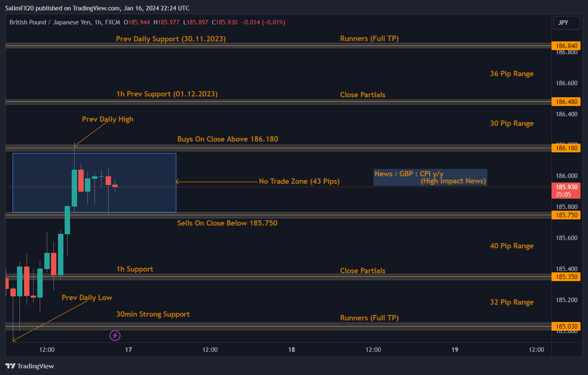Select the 186.180 price level tag
The height and width of the screenshot is (375, 588).
[x=566, y=148]
